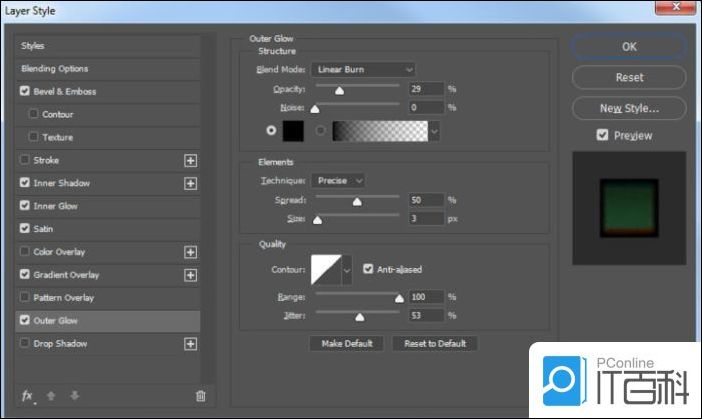Click the Jitter value field
The height and width of the screenshot is (419, 702).
pyautogui.click(x=426, y=316)
